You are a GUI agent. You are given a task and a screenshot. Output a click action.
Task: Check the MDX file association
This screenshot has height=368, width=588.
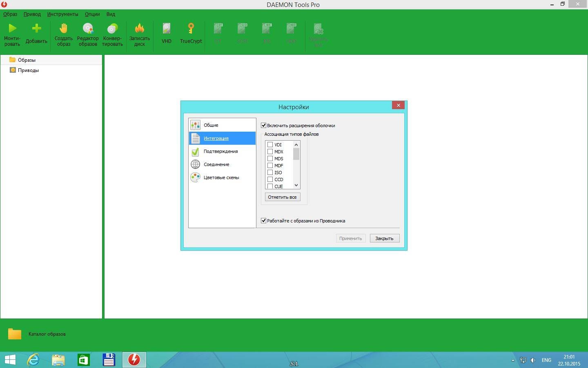point(270,151)
